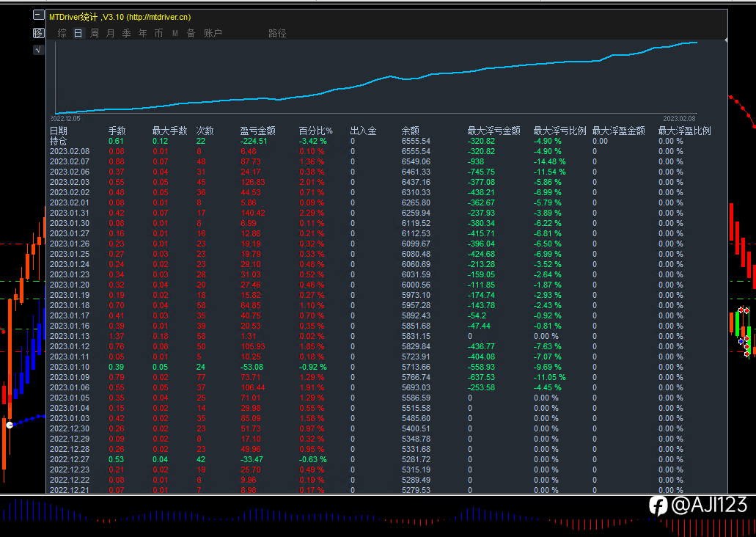Click the 余额 column header
This screenshot has width=756, height=537.
point(411,131)
